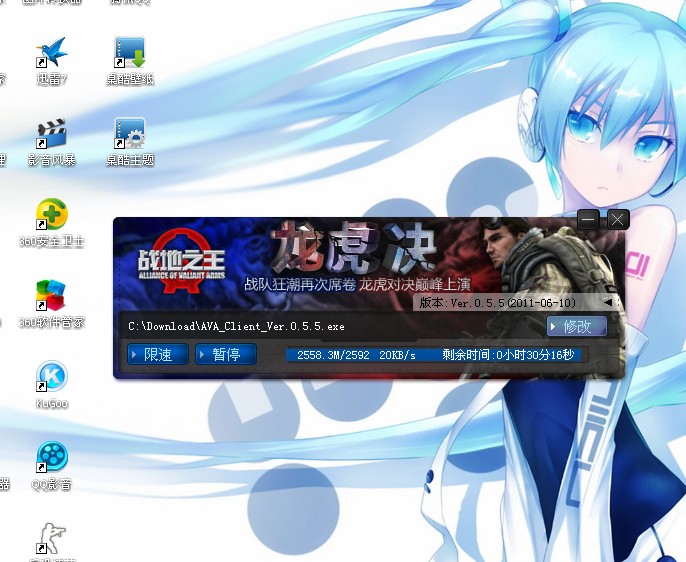Click the 剩余时间:0小时30分16秒 remaining time text
686x562 pixels.
point(508,355)
